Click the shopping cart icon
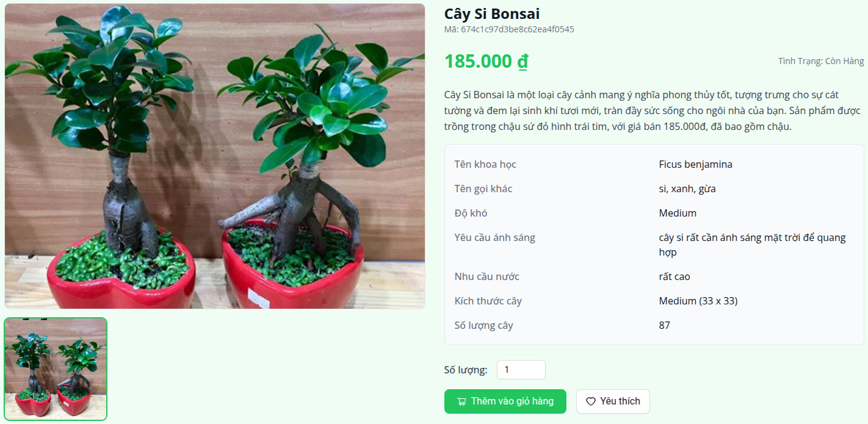This screenshot has width=868, height=424. click(x=461, y=401)
